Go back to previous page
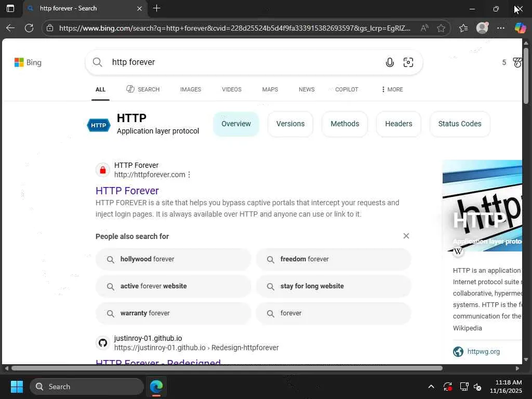The height and width of the screenshot is (399, 532). point(10,28)
